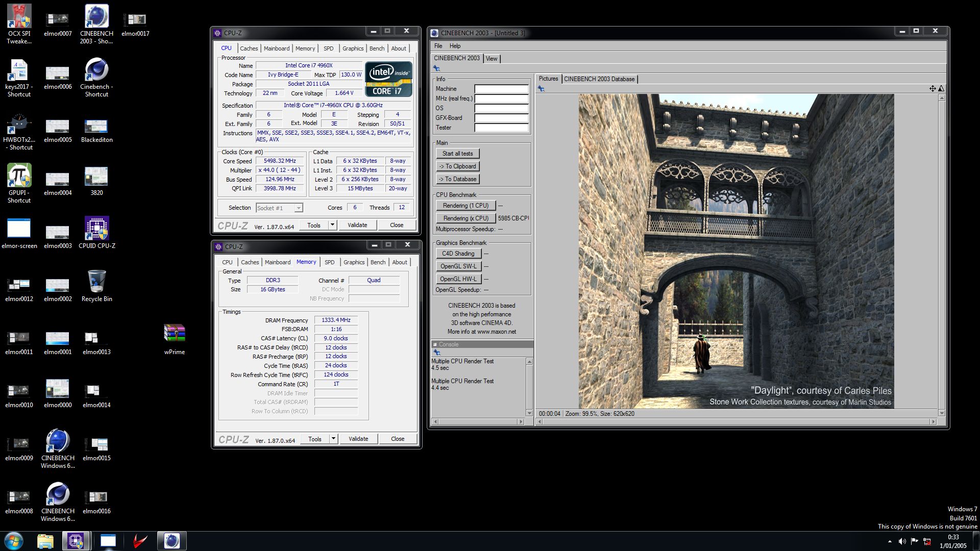The width and height of the screenshot is (980, 551).
Task: Open CINEBENCH 2003 shortcut desktop icon
Action: tap(96, 24)
